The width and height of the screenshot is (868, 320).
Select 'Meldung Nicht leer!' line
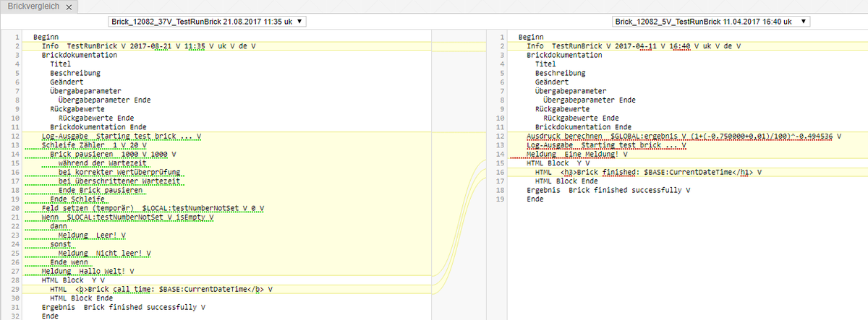pyautogui.click(x=105, y=254)
